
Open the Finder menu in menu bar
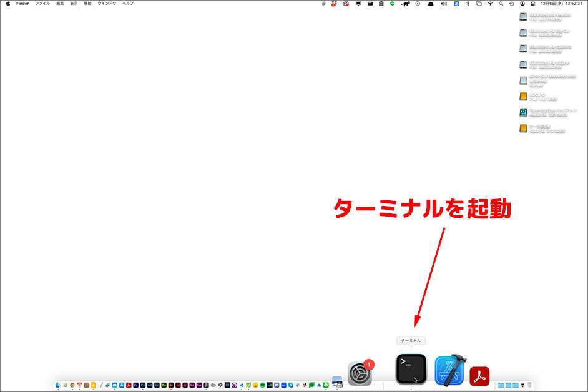tap(22, 3)
